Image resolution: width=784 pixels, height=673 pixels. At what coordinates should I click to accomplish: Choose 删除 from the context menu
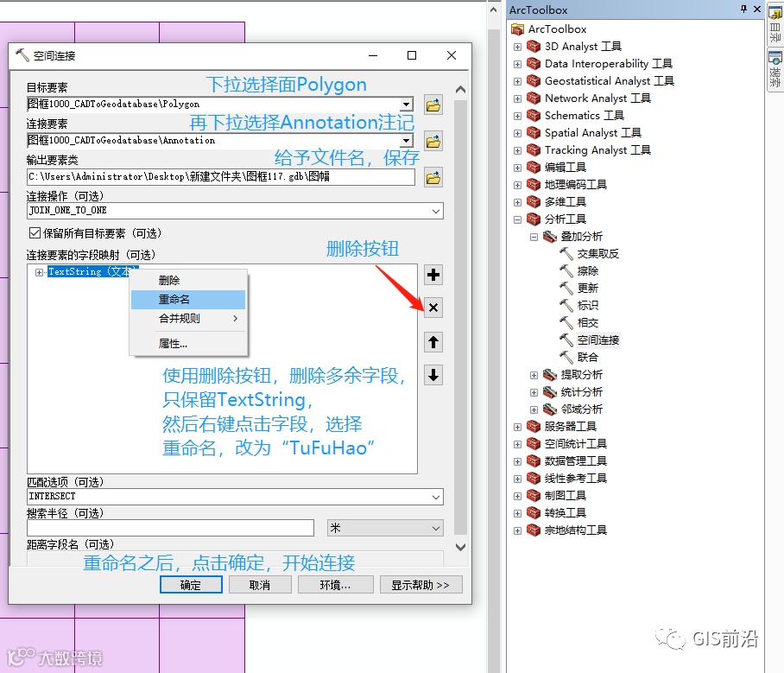(188, 281)
